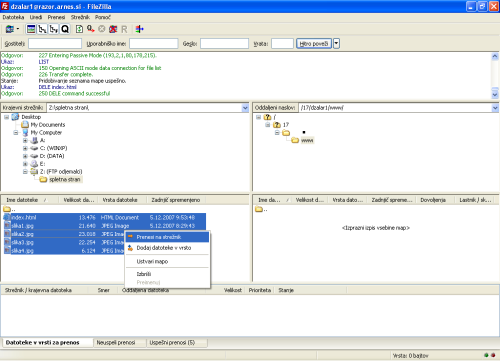Toggle local directory tree display
This screenshot has height=361, width=500.
(42, 29)
